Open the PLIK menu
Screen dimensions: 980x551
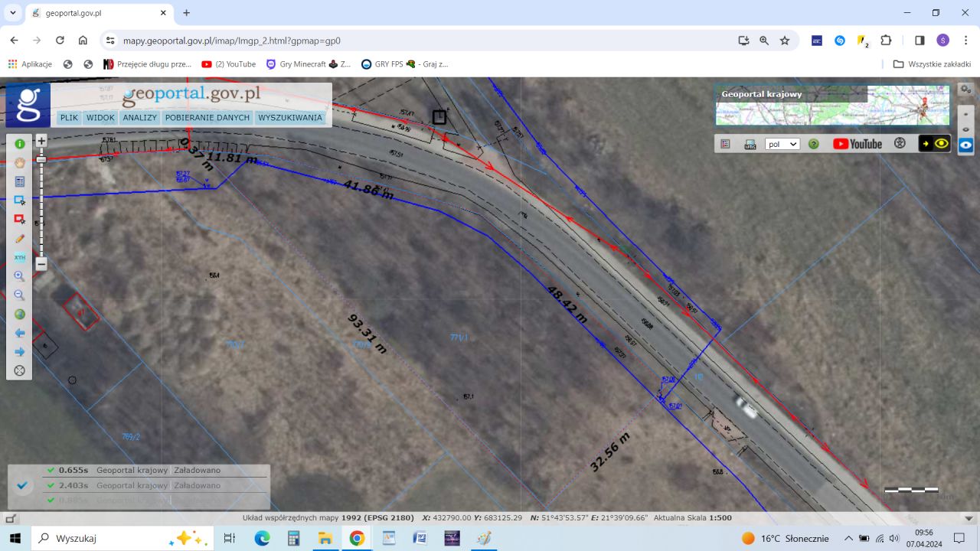(x=69, y=118)
